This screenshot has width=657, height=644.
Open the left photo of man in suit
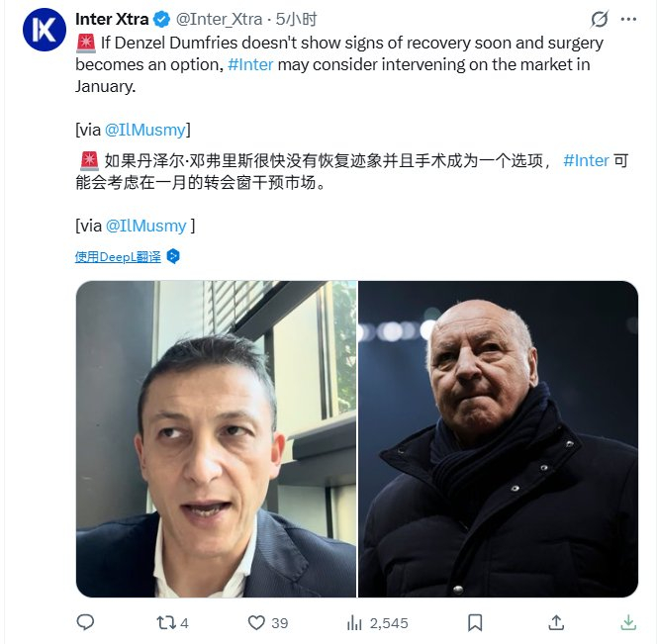(x=217, y=438)
